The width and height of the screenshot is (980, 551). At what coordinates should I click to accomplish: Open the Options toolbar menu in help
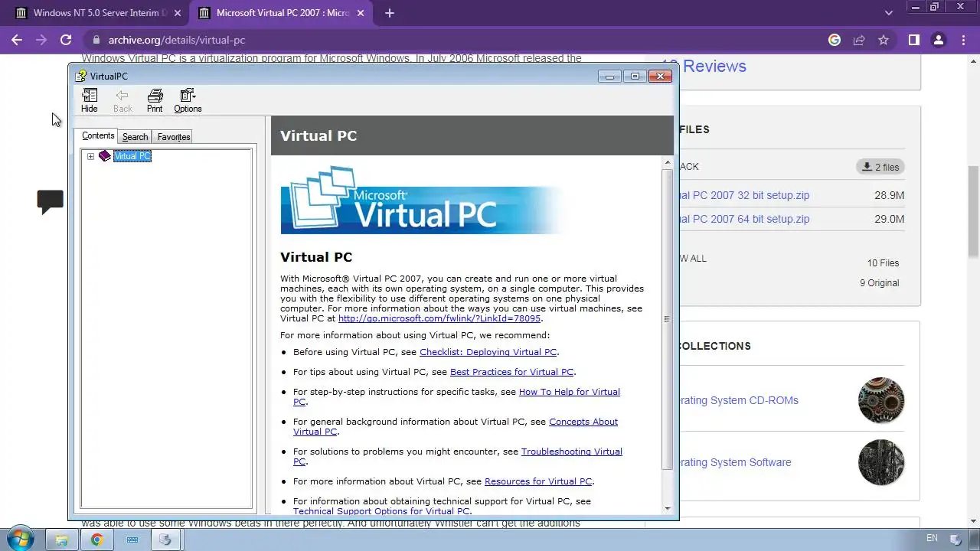coord(188,100)
